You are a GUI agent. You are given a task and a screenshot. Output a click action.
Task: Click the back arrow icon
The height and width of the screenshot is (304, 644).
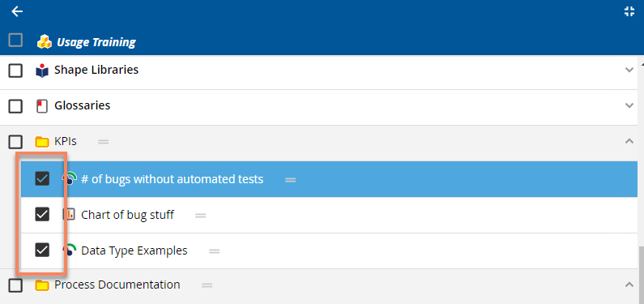pyautogui.click(x=17, y=11)
